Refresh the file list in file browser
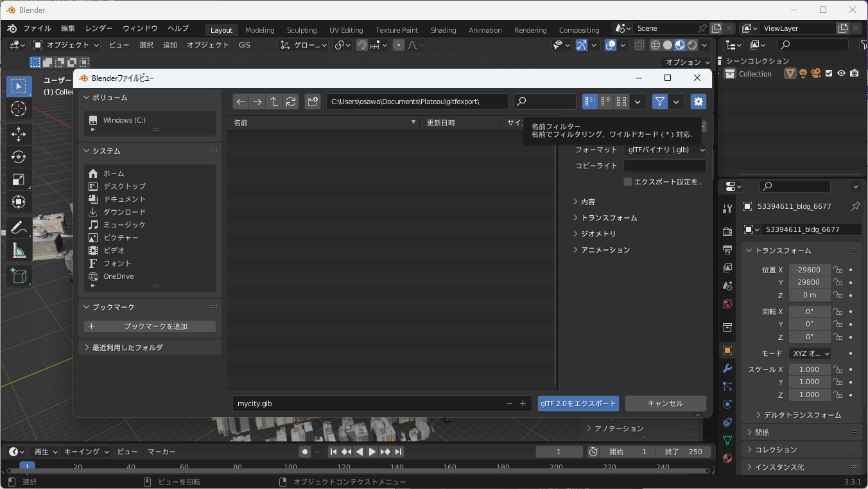The image size is (868, 489). pos(291,102)
